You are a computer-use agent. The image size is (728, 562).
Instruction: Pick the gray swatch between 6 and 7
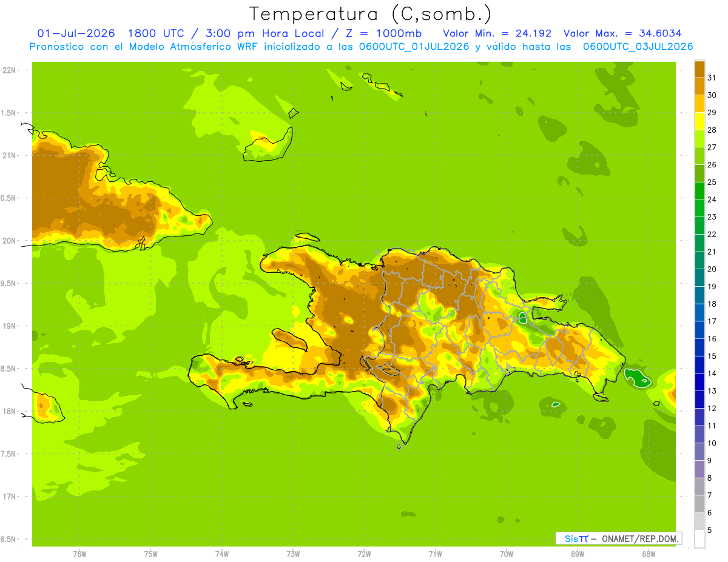[699, 504]
